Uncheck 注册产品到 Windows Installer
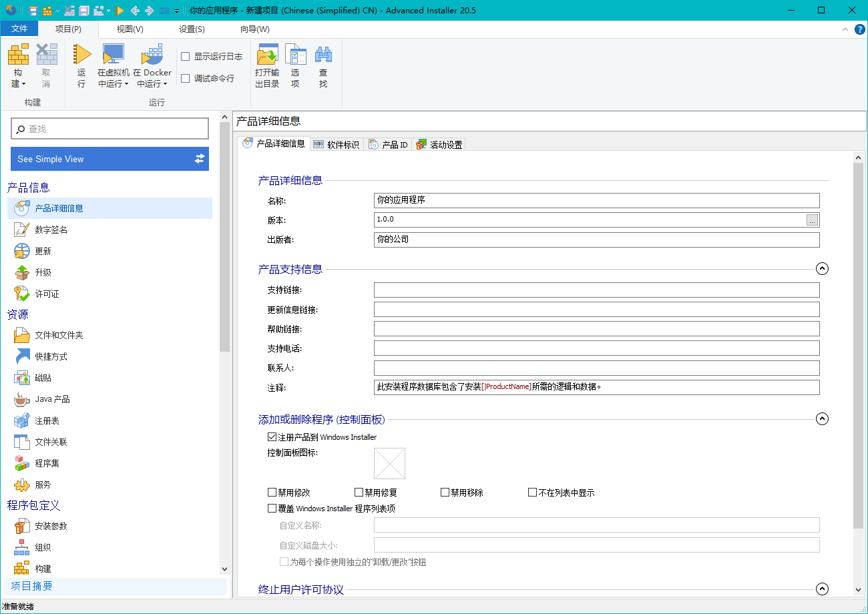Screen dimensions: 868x614 point(272,437)
